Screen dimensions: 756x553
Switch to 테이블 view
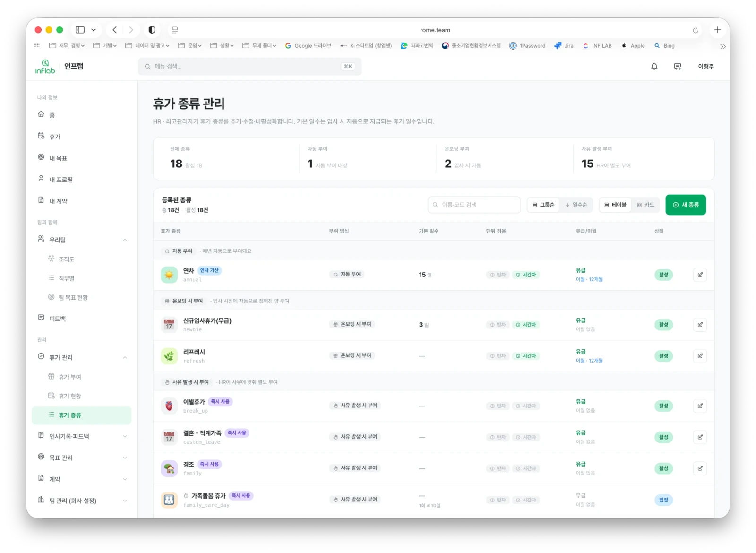pyautogui.click(x=615, y=205)
